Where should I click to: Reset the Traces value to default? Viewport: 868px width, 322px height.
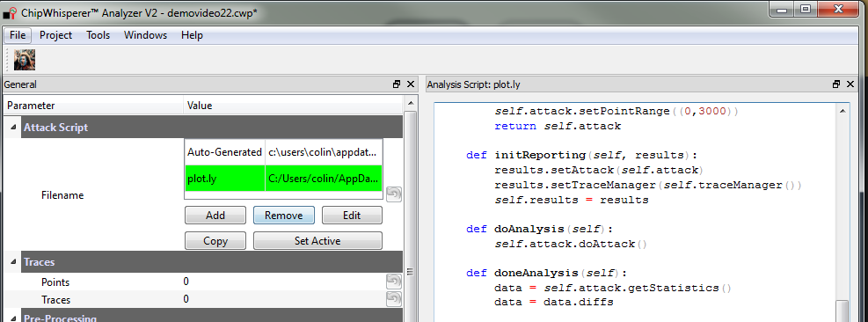tap(394, 299)
